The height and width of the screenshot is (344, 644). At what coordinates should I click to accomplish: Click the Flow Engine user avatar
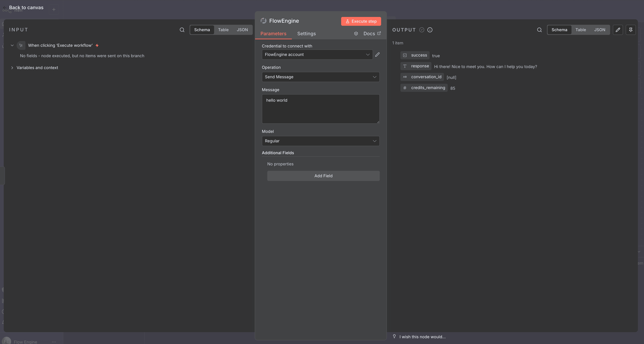(6, 341)
